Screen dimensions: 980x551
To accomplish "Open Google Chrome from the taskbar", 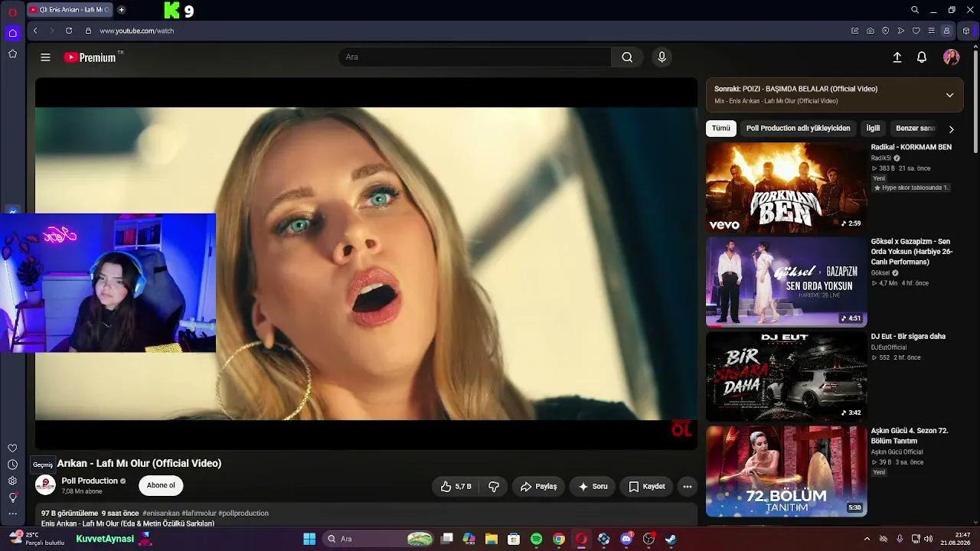I will click(559, 539).
